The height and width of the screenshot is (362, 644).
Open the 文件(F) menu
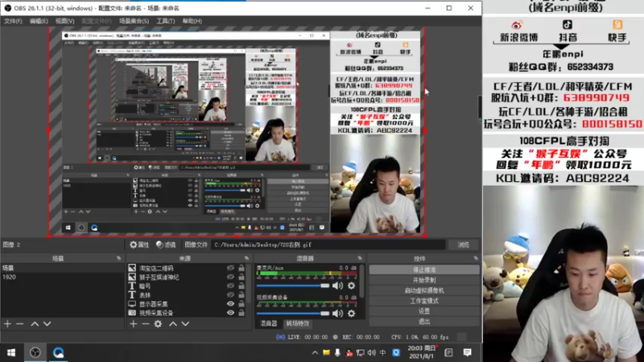pyautogui.click(x=13, y=21)
